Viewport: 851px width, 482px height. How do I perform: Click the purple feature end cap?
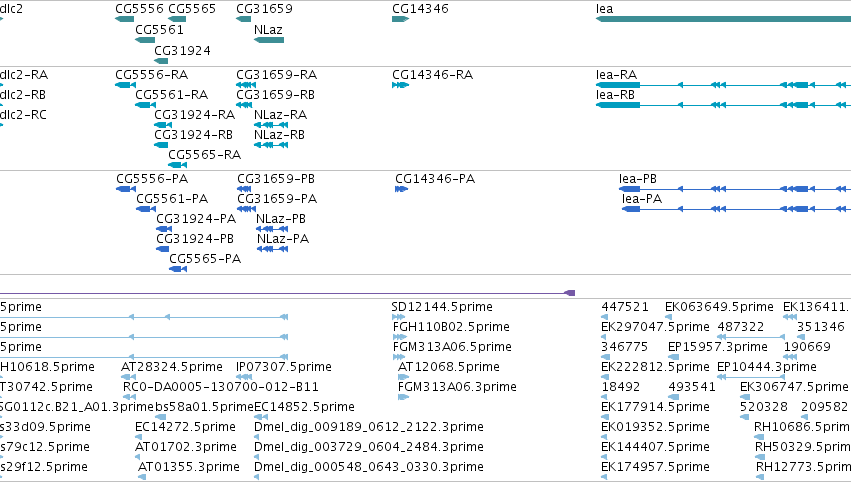(570, 293)
